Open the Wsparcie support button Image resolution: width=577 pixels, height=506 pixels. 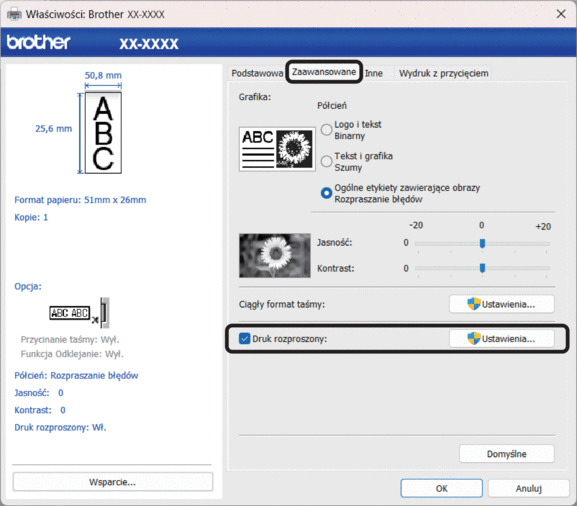[113, 482]
